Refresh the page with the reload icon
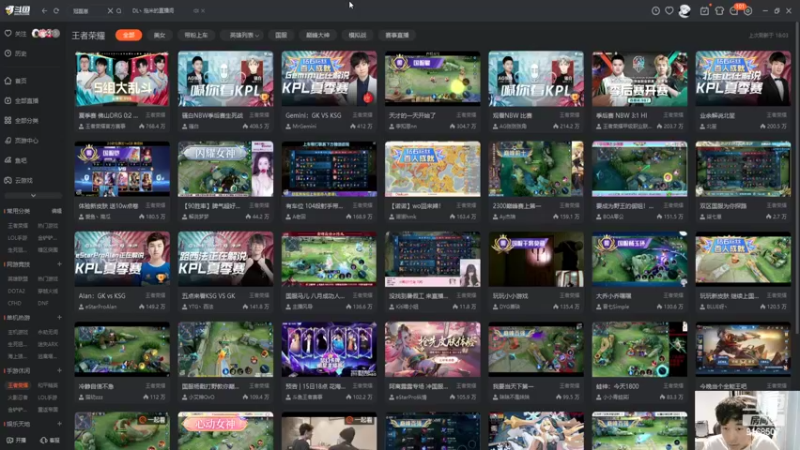Viewport: 800px width, 450px height. click(x=56, y=11)
